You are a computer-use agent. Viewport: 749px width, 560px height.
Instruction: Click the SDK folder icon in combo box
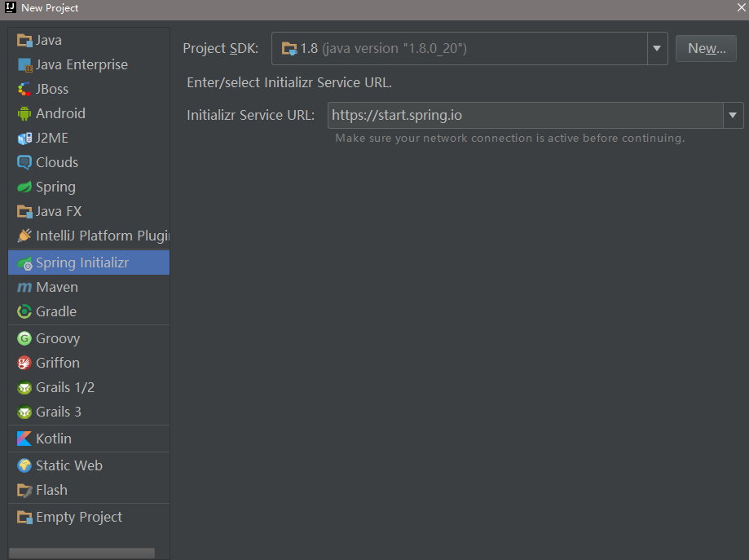coord(289,48)
